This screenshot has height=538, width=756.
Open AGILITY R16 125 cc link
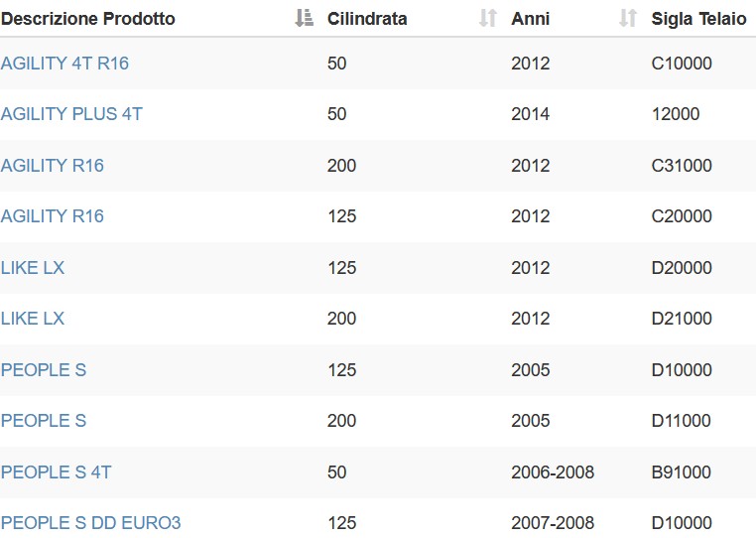[x=53, y=215]
